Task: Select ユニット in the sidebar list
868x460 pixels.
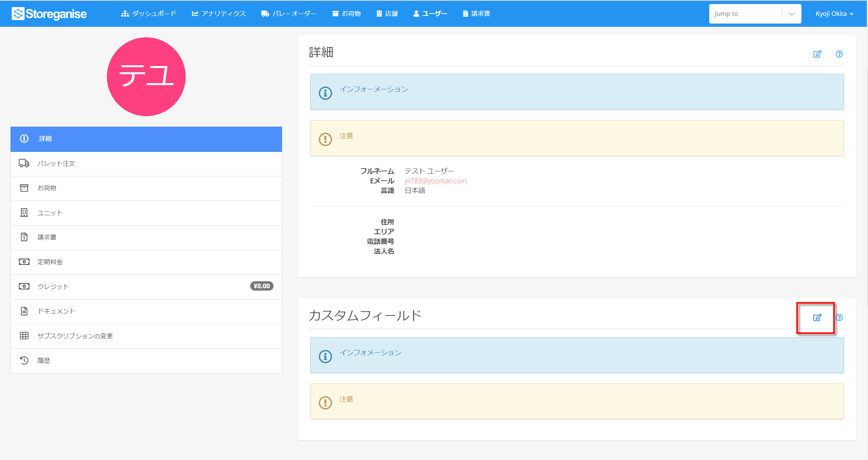Action: pyautogui.click(x=146, y=213)
